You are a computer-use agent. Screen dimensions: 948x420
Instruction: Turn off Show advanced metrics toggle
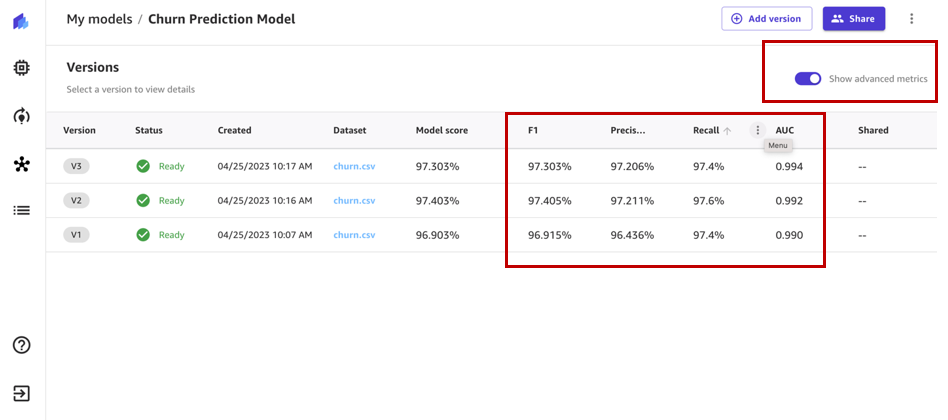808,79
